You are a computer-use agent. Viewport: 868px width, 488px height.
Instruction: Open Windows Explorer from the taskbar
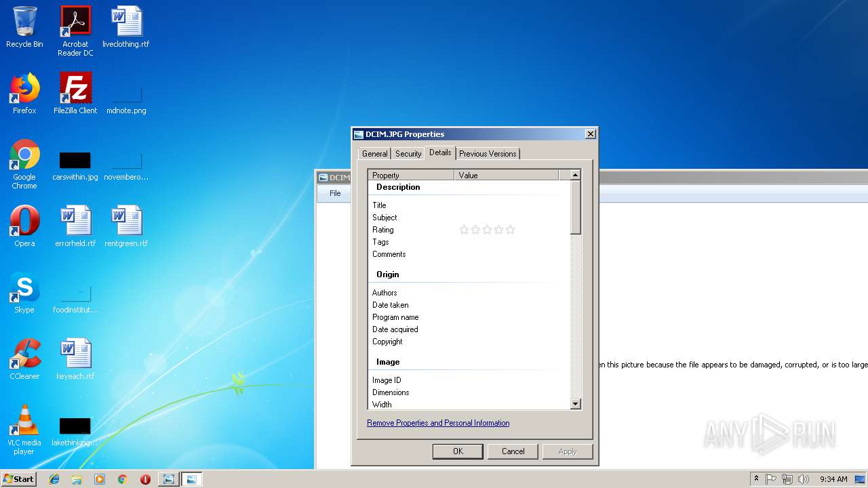click(x=77, y=479)
